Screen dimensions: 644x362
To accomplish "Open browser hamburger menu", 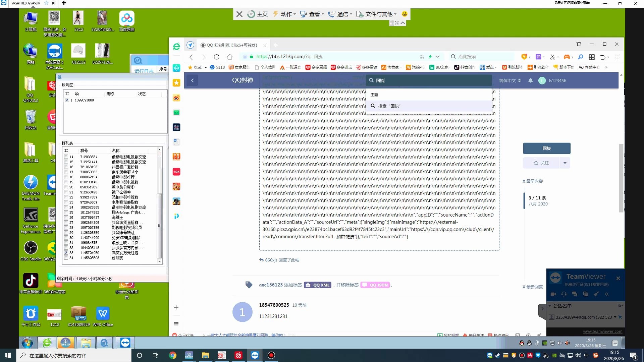I will [x=617, y=57].
